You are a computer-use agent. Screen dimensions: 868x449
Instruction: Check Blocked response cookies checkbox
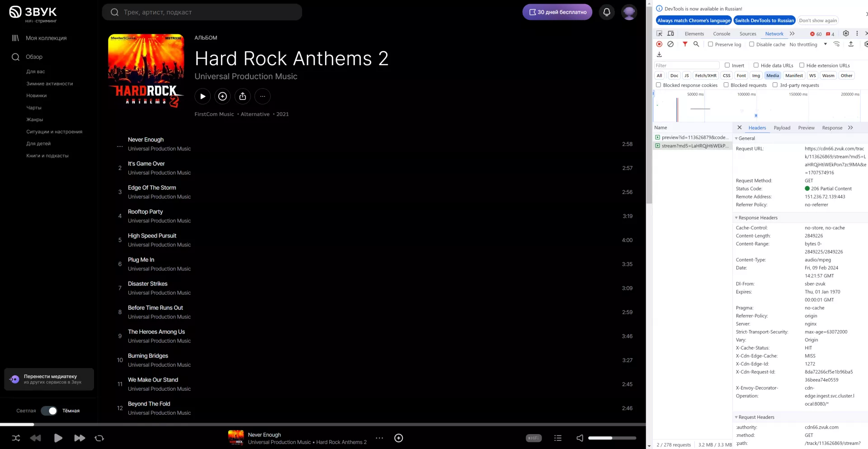659,85
